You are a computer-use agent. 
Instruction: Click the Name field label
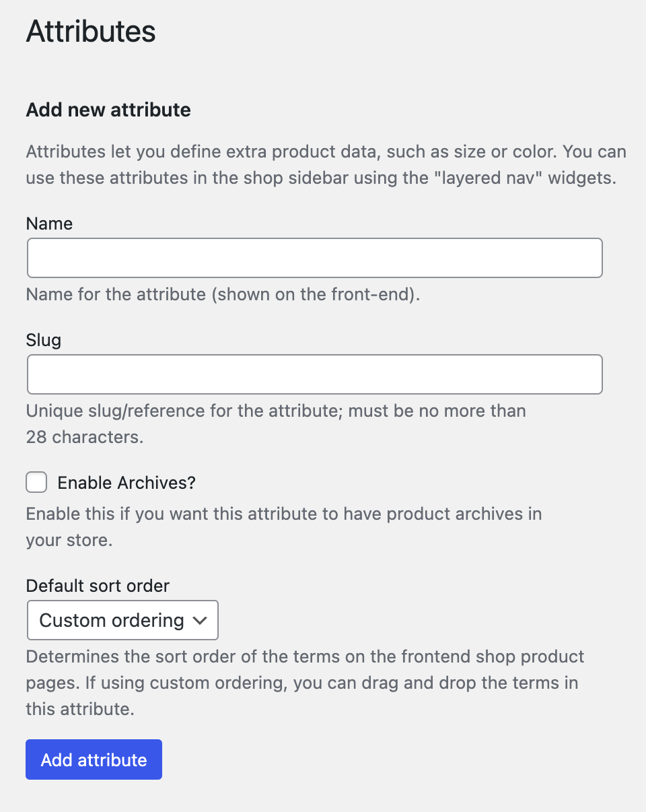click(x=49, y=223)
